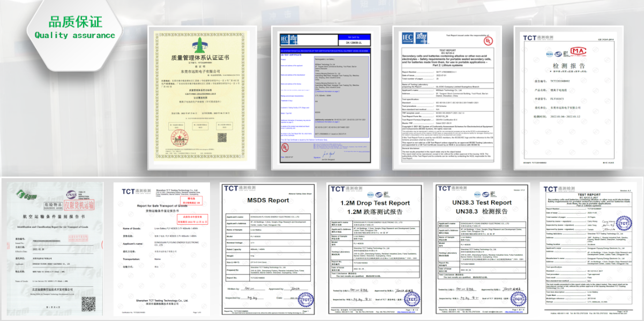Screen dimensions: 644x321
Task: Open the bottom-row TCT IEC 62133-2 report
Action: tap(589, 248)
